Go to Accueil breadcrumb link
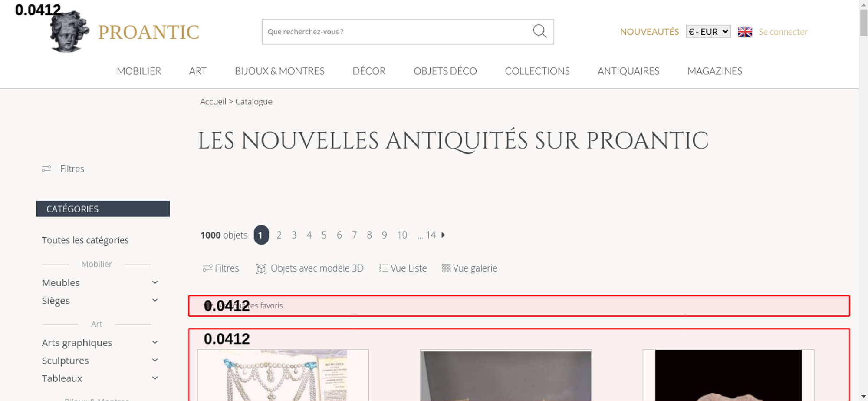 click(x=213, y=102)
